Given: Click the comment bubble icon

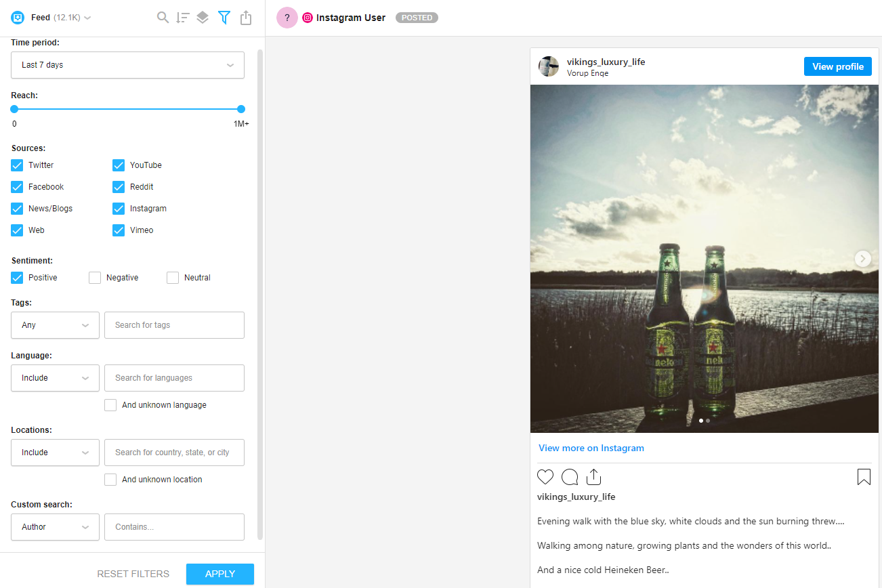Looking at the screenshot, I should coord(570,477).
